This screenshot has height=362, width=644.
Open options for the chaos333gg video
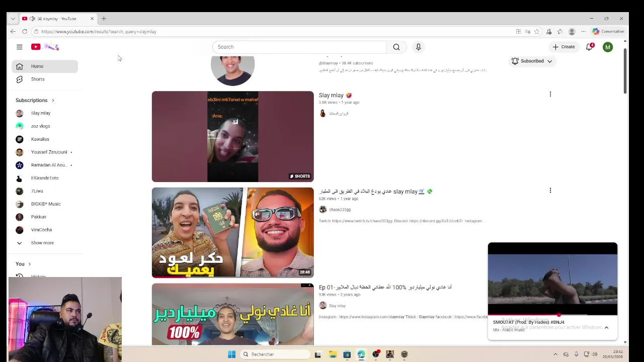[550, 190]
